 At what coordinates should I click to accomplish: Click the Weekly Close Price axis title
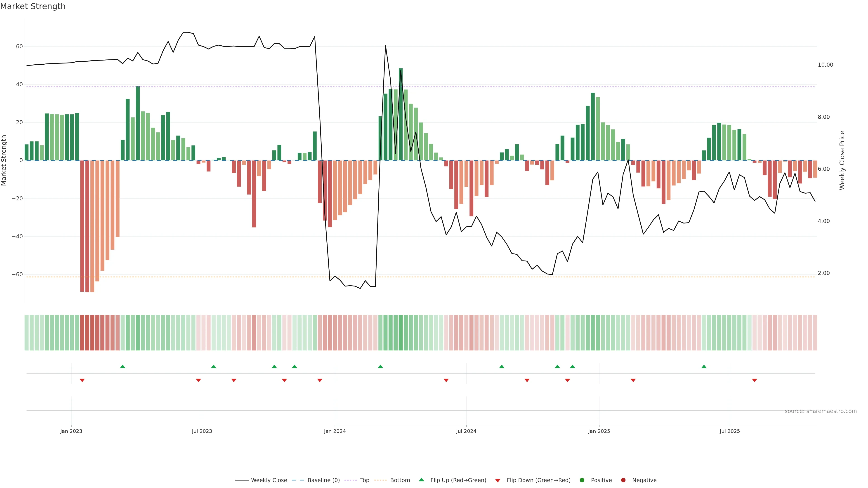(x=842, y=160)
